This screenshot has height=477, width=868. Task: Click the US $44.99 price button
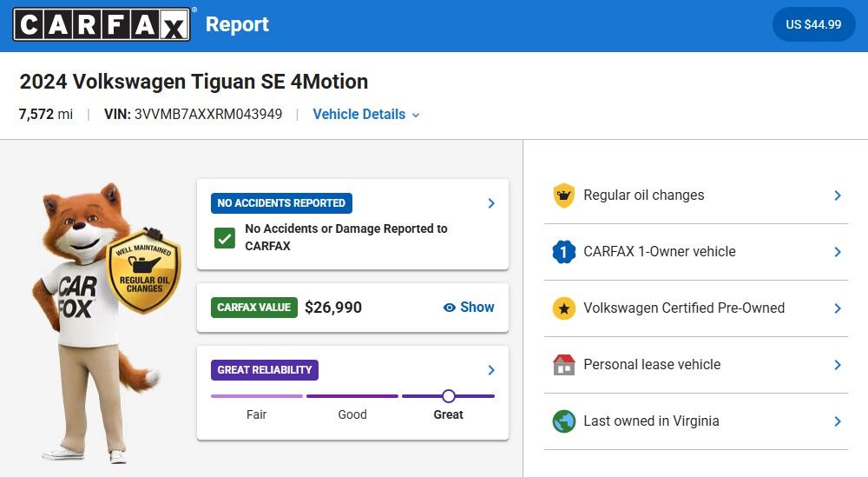[x=813, y=24]
